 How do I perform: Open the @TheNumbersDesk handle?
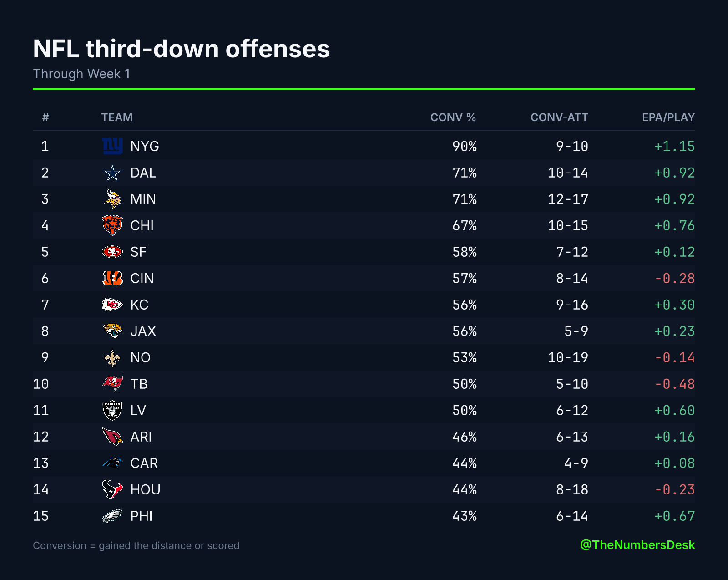tap(637, 545)
